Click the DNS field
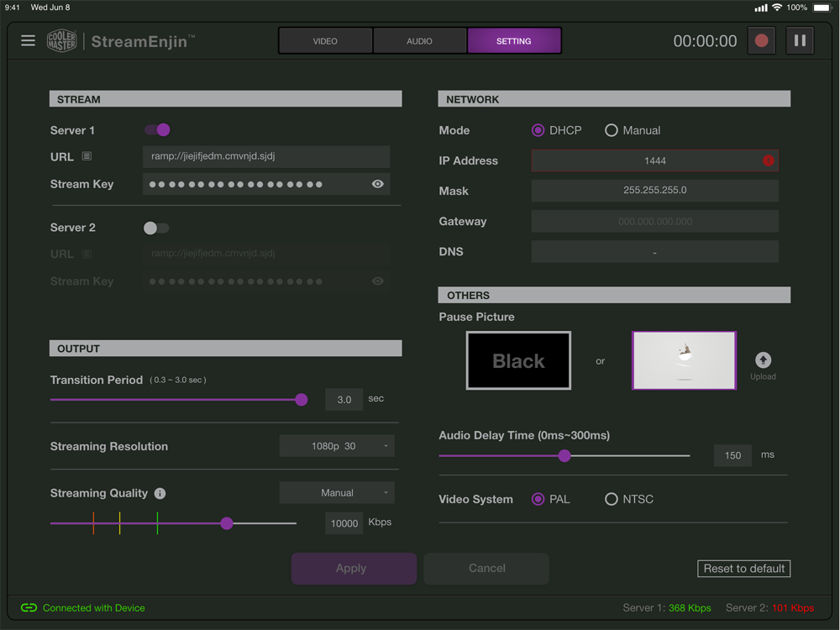This screenshot has width=840, height=630. [x=654, y=252]
